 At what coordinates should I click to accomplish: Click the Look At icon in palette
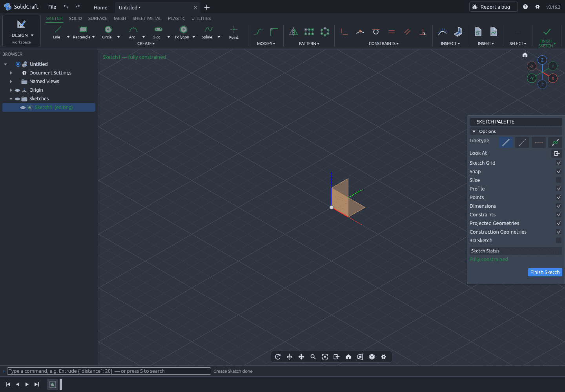click(557, 153)
